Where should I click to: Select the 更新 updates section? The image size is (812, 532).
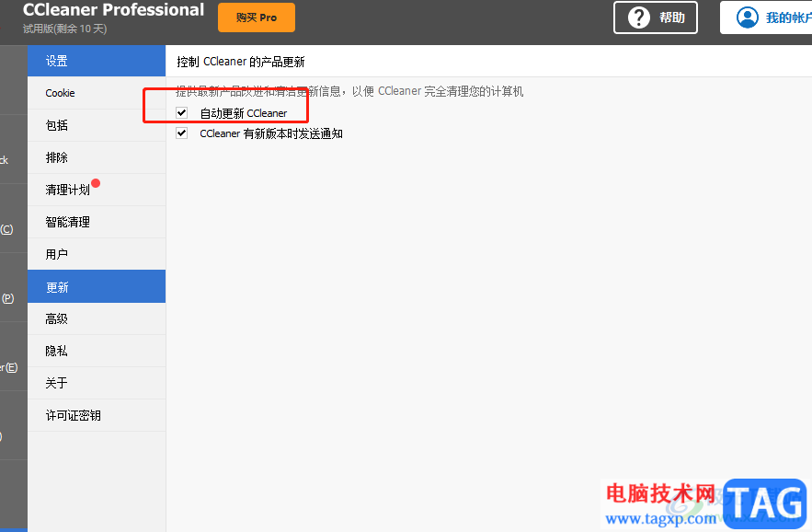click(97, 286)
